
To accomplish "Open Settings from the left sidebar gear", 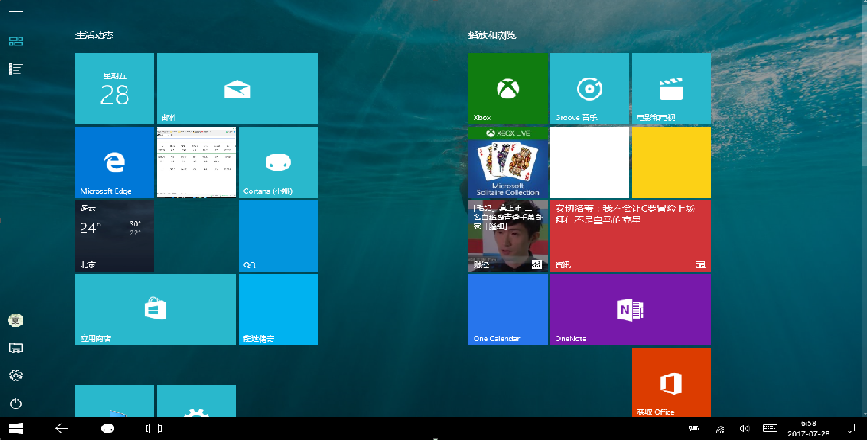I will (x=15, y=375).
